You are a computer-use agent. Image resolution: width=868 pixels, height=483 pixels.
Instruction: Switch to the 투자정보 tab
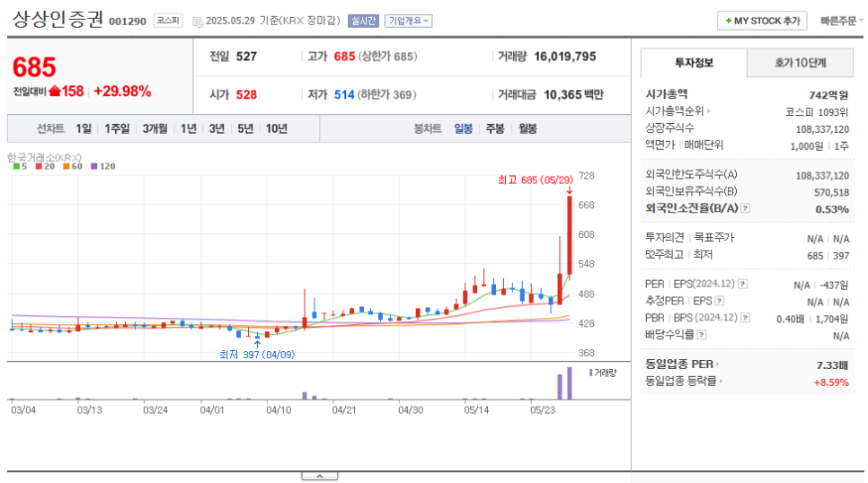[x=694, y=63]
